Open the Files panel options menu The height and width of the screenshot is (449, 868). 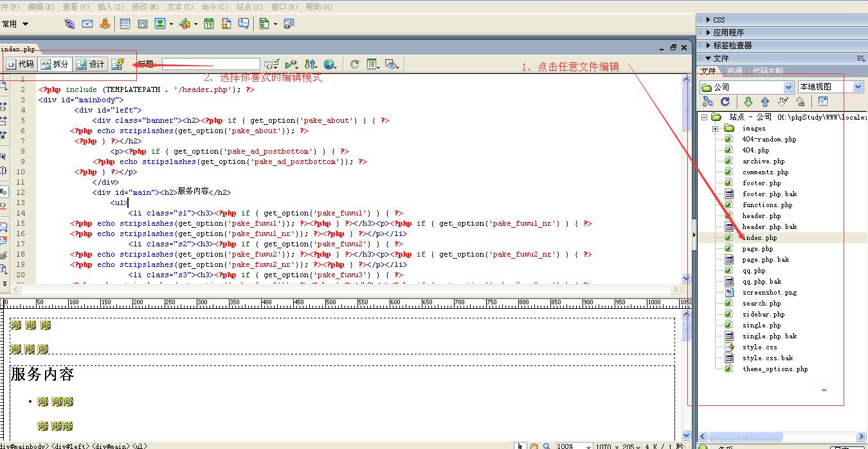click(x=861, y=58)
